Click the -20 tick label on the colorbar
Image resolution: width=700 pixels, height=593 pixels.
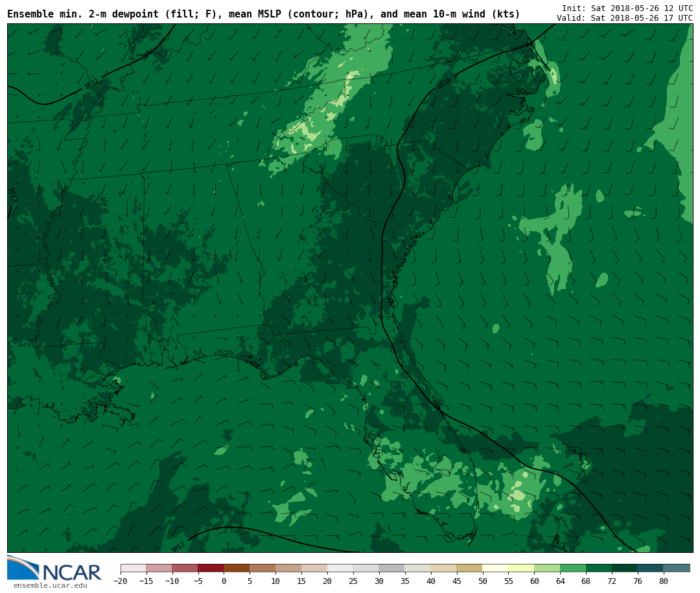click(121, 581)
